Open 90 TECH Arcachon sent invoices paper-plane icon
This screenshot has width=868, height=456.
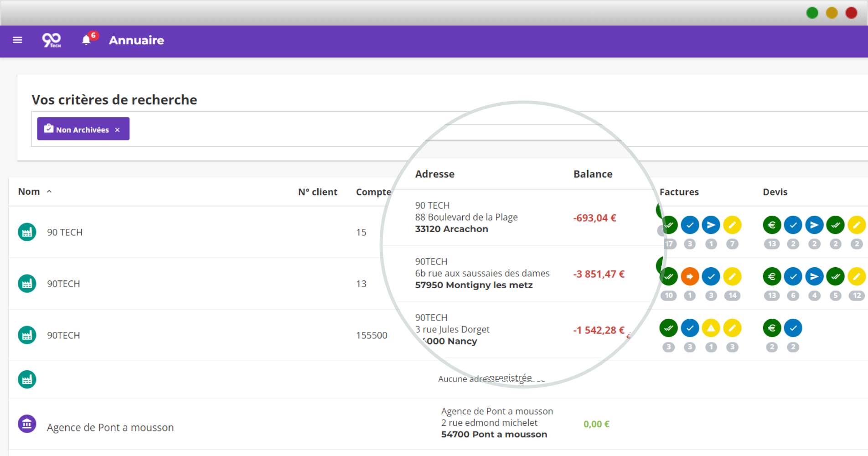(711, 225)
